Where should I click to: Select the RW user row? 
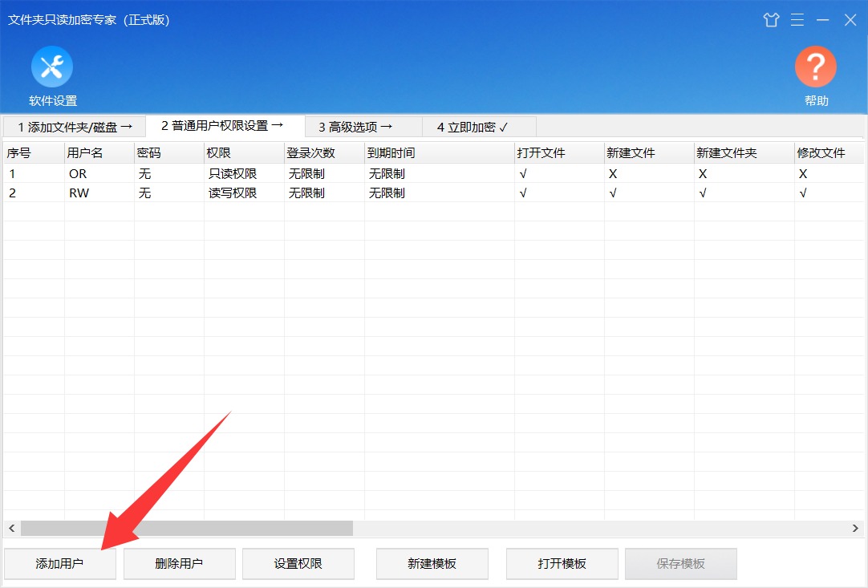pos(433,193)
